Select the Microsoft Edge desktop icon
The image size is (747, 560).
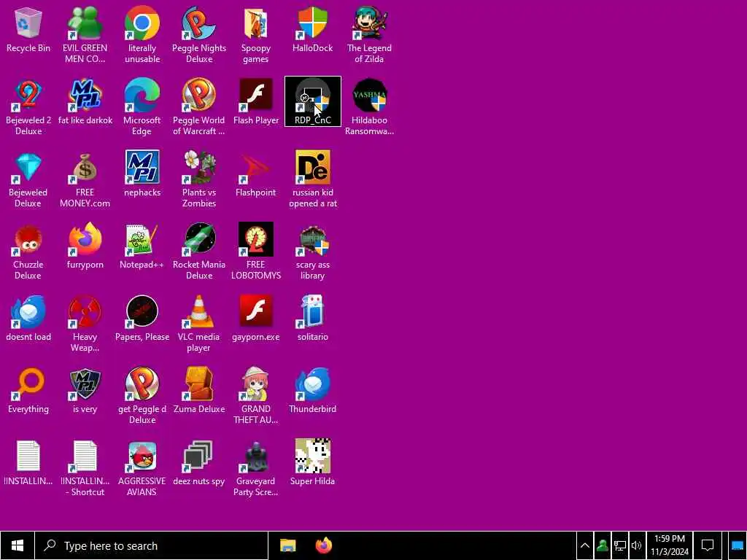pos(142,106)
